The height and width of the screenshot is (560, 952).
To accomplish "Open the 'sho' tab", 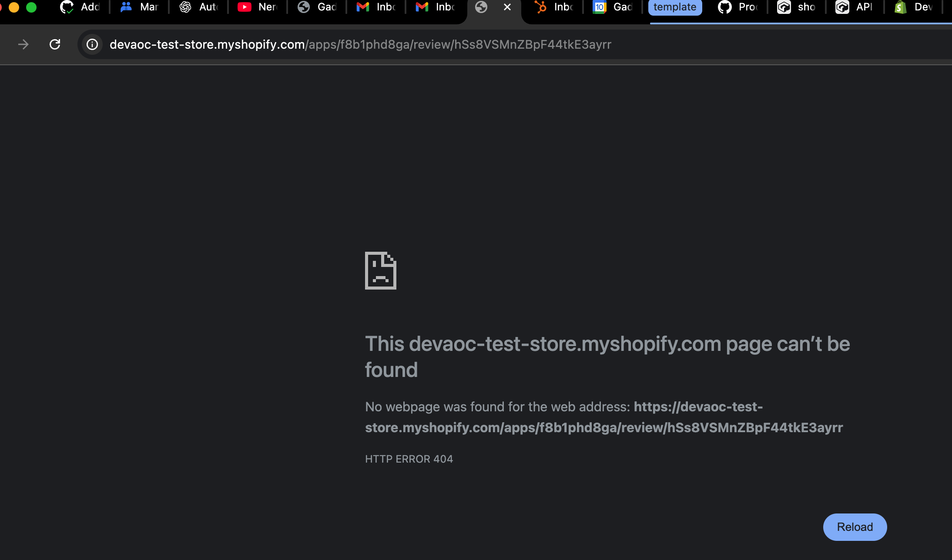I will [798, 7].
